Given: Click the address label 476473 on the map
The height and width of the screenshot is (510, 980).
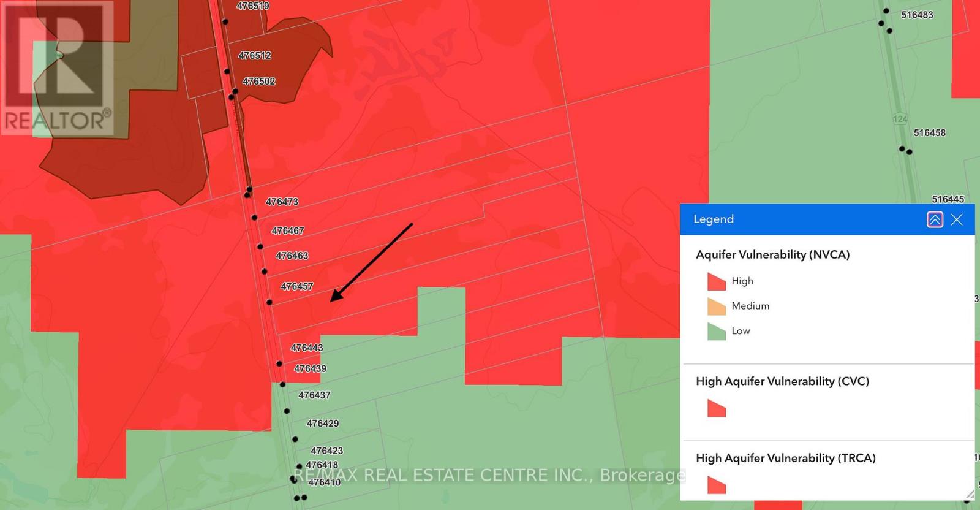Looking at the screenshot, I should pos(282,202).
